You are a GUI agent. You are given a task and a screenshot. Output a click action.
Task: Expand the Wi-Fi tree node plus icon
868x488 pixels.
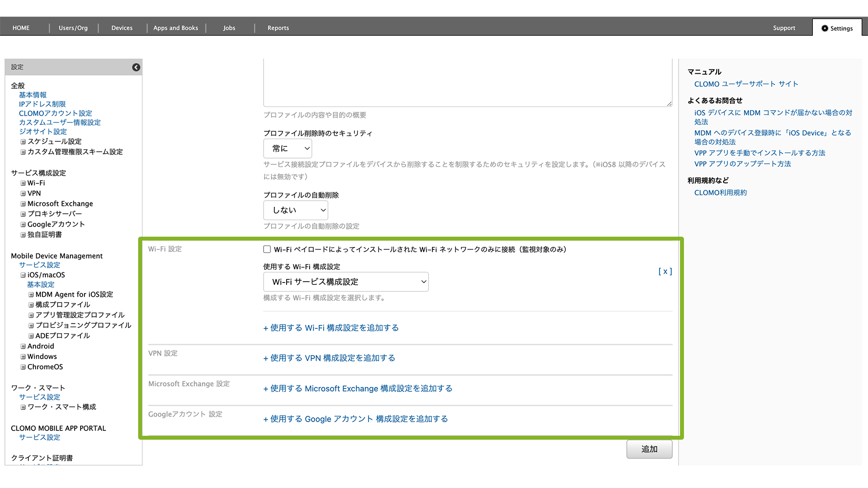coord(23,183)
